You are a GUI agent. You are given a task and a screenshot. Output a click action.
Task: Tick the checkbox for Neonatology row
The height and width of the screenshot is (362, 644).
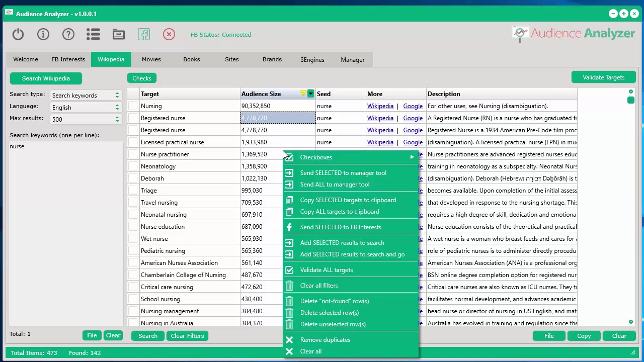(133, 166)
